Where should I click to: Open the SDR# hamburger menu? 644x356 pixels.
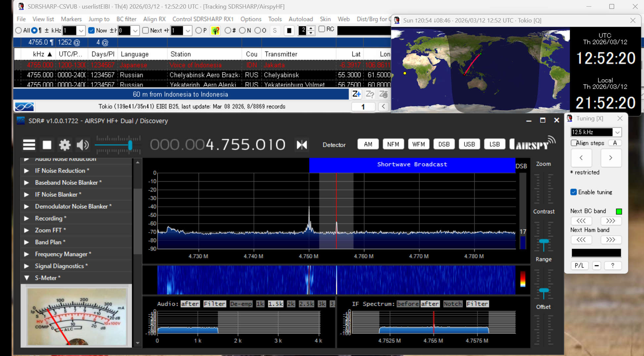click(x=29, y=145)
